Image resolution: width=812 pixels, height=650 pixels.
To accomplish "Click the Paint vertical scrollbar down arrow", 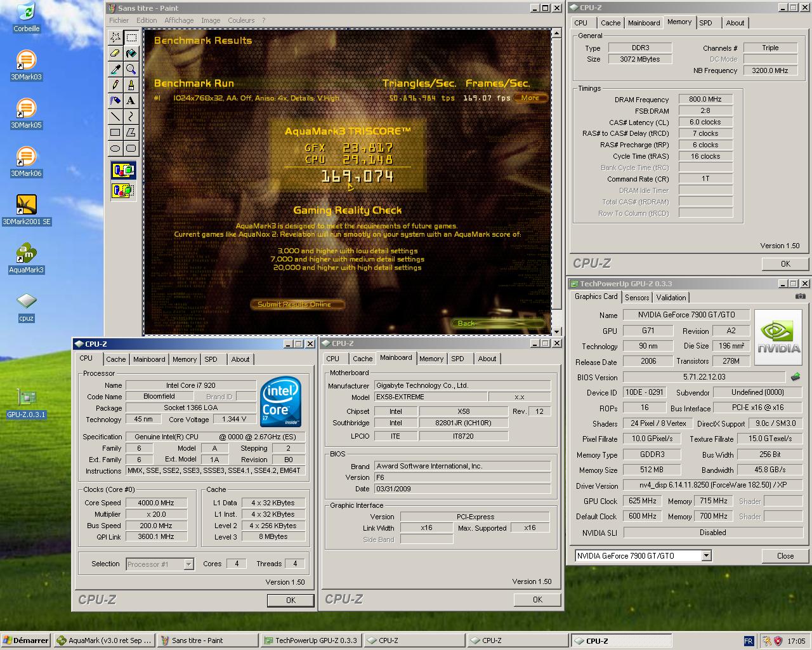I will [x=557, y=331].
